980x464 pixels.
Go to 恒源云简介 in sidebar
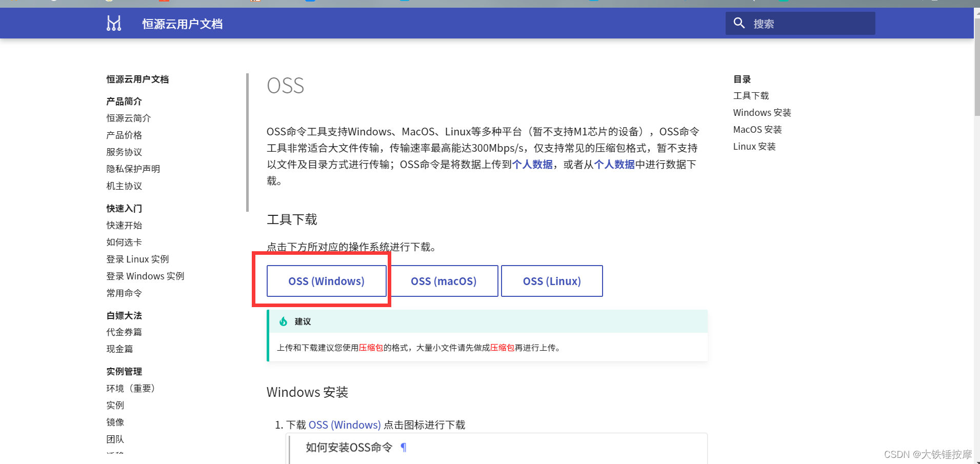tap(129, 118)
